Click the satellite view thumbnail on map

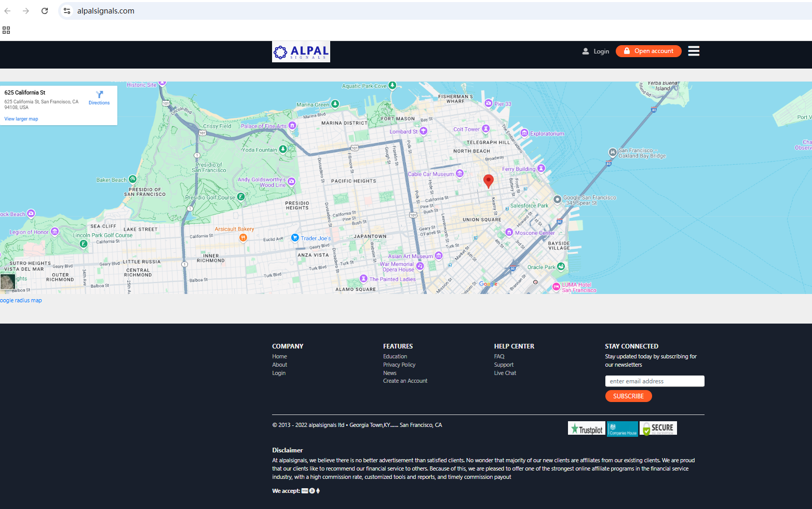pos(8,282)
